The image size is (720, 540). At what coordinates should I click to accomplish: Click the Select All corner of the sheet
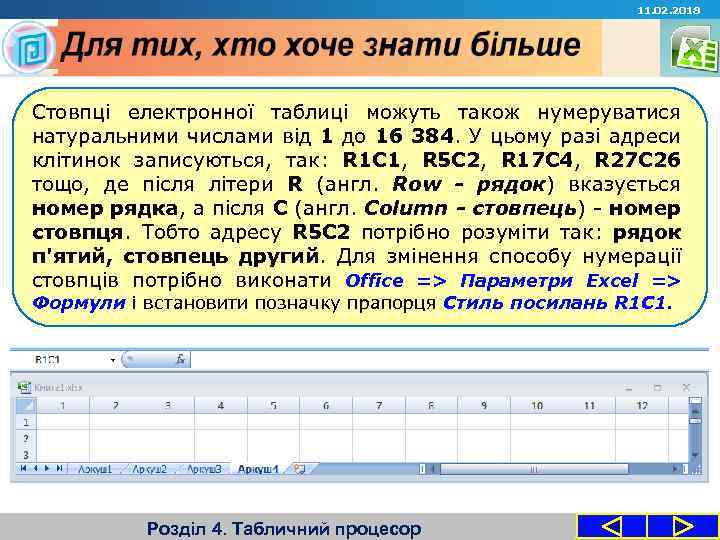[27, 406]
